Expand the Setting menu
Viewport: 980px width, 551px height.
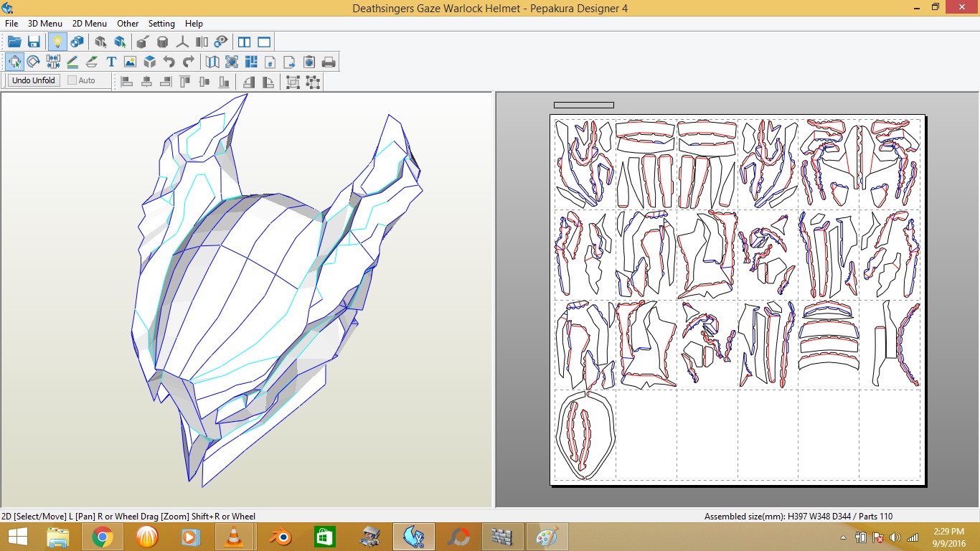click(161, 24)
